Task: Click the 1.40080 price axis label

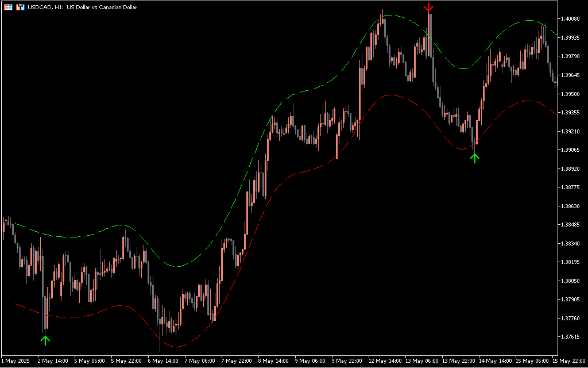Action: coord(572,18)
